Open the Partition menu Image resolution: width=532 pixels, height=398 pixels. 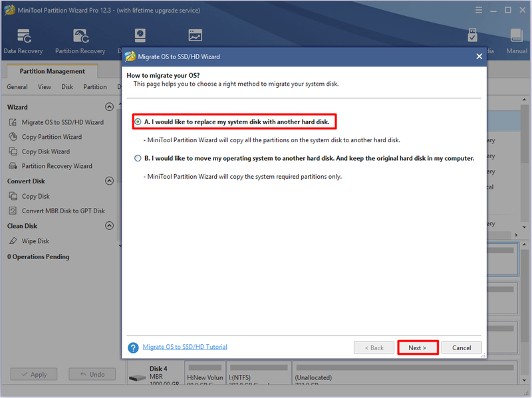[95, 87]
